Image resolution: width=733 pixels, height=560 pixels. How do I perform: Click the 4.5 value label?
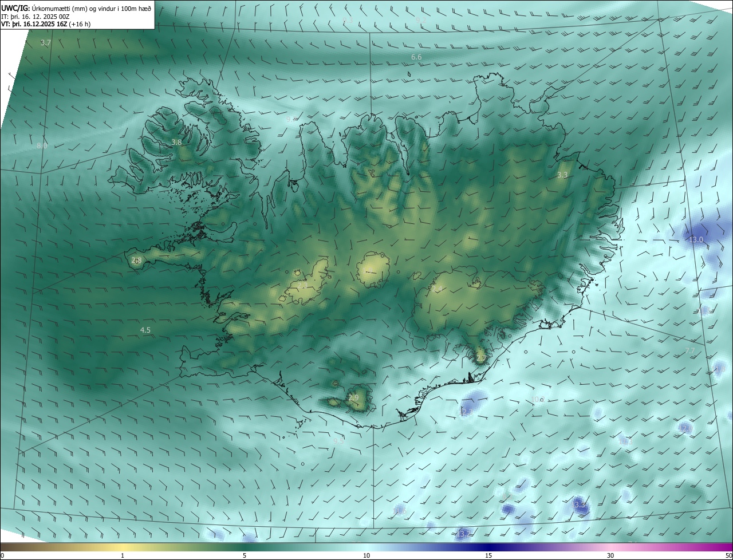(x=145, y=330)
